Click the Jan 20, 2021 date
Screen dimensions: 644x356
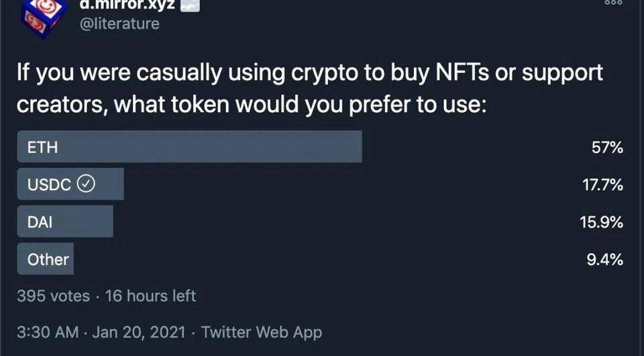pos(139,332)
